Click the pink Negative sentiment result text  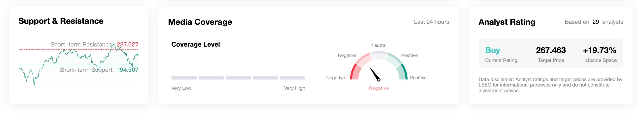point(379,88)
